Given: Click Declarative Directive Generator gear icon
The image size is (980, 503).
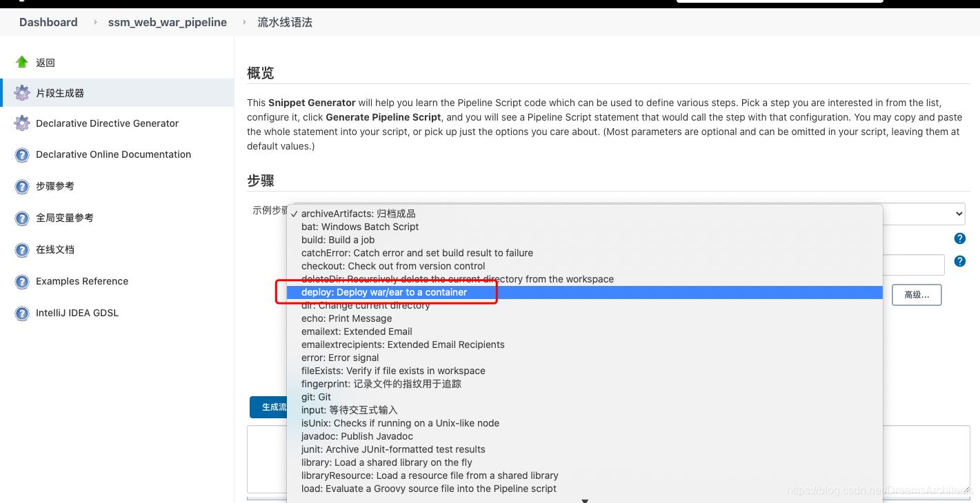Looking at the screenshot, I should pyautogui.click(x=22, y=123).
